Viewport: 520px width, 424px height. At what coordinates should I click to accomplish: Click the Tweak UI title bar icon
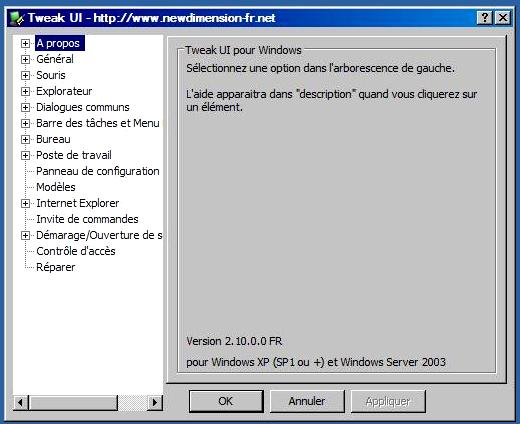coord(17,18)
